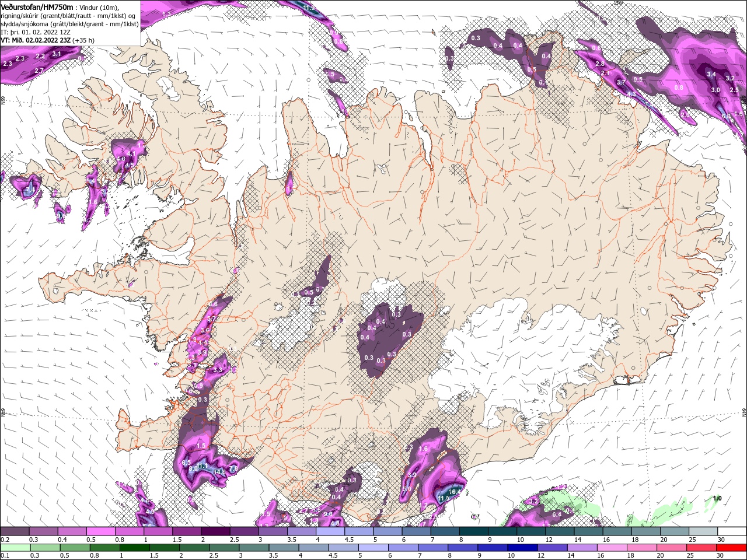Click the black '1.0' label on the map
Viewport: 747px width, 560px height.
click(717, 498)
